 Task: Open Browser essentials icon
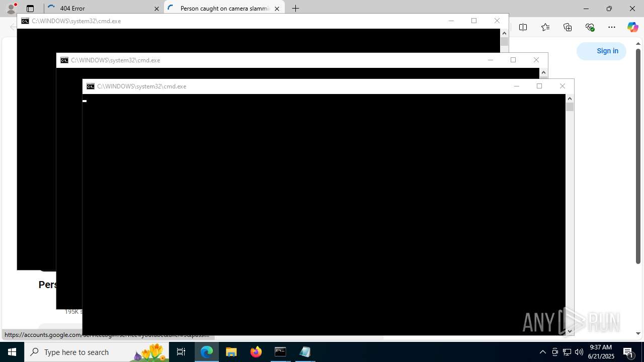(590, 27)
